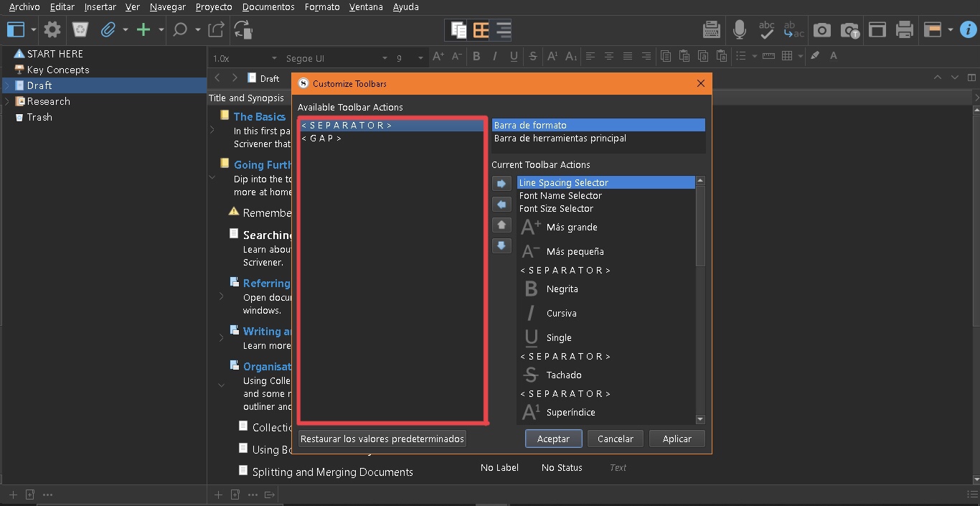980x506 pixels.
Task: Click the printer icon in the toolbar
Action: [x=905, y=30]
